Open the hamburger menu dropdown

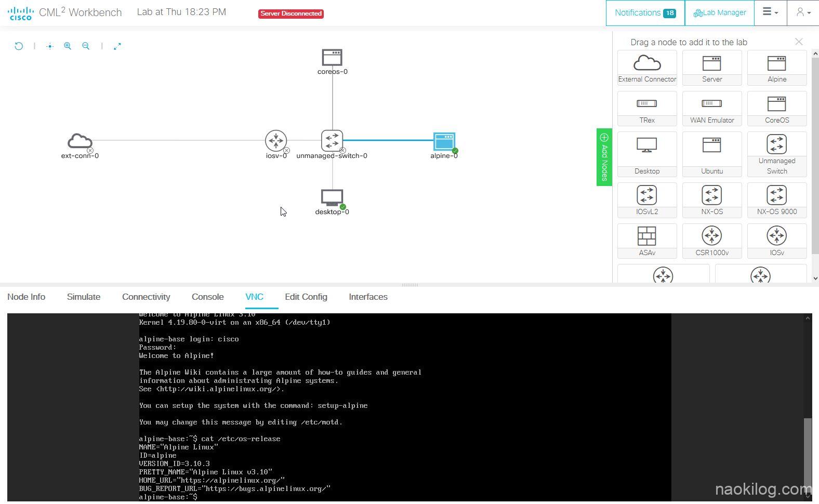[x=770, y=12]
